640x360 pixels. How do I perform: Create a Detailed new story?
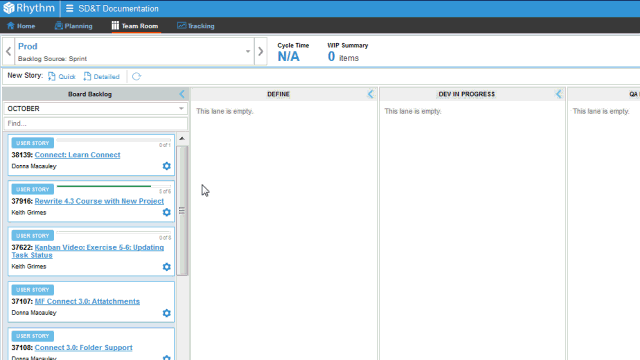click(102, 76)
